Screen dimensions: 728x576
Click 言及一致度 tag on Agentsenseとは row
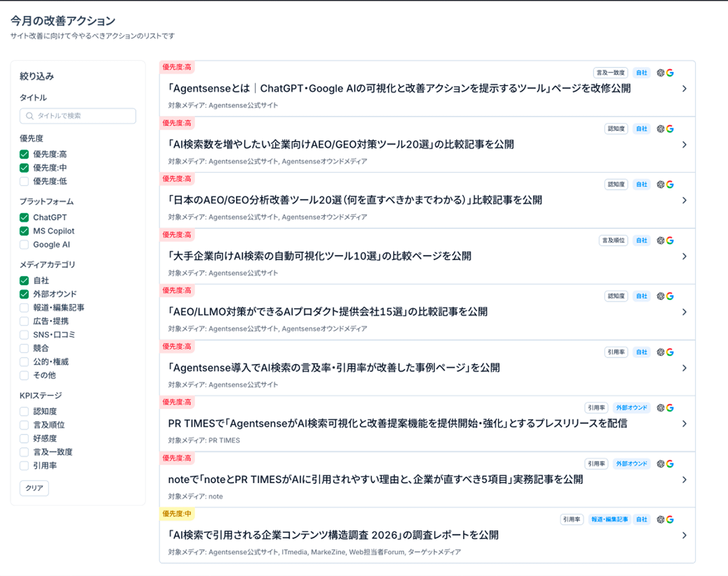[x=610, y=73]
